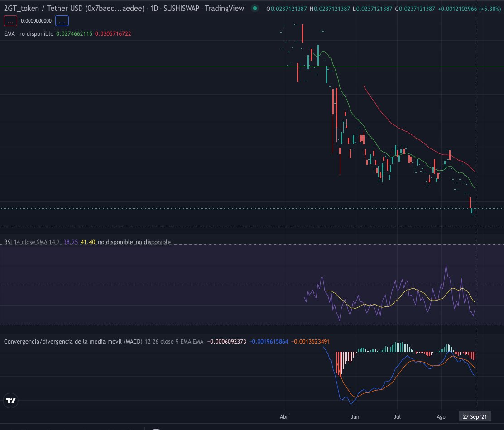
Task: Click the Ago label on time axis
Action: (x=441, y=417)
